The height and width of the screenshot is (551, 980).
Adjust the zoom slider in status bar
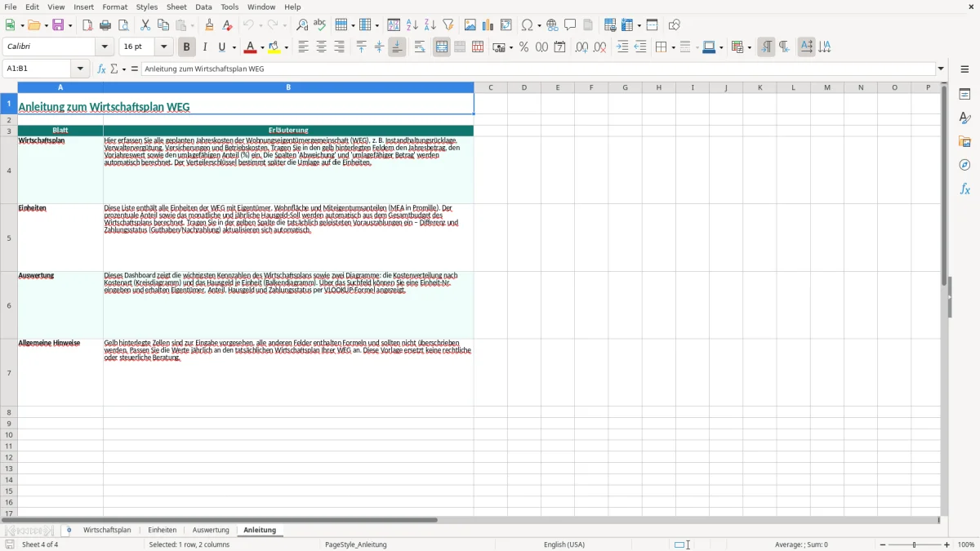[x=915, y=544]
